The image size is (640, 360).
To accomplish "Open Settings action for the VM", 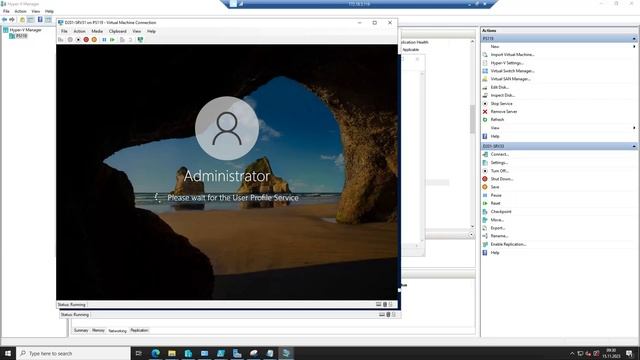I will coord(499,162).
